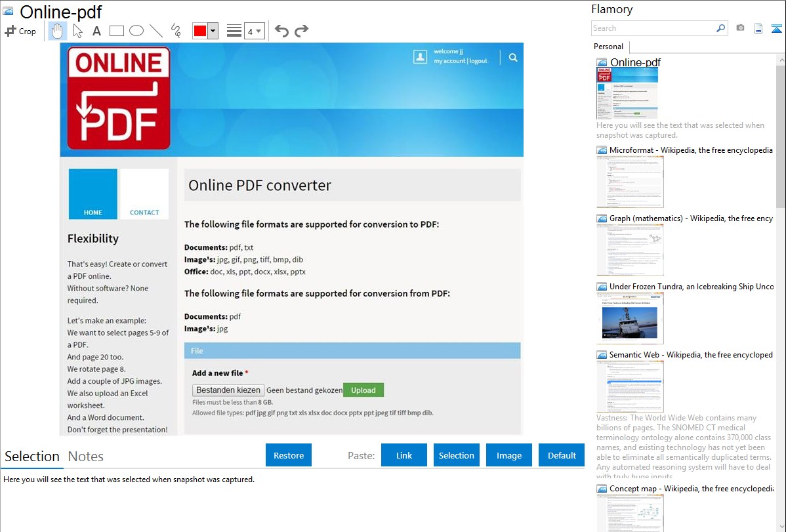Open the Microformat Wikipedia snapshot thumbnail
This screenshot has width=786, height=532.
(x=630, y=182)
